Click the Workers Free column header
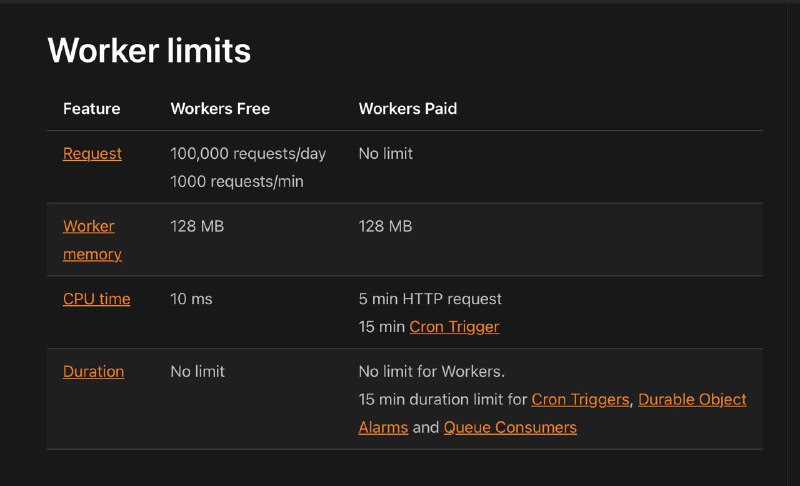Viewport: 800px width, 486px height. (x=220, y=109)
